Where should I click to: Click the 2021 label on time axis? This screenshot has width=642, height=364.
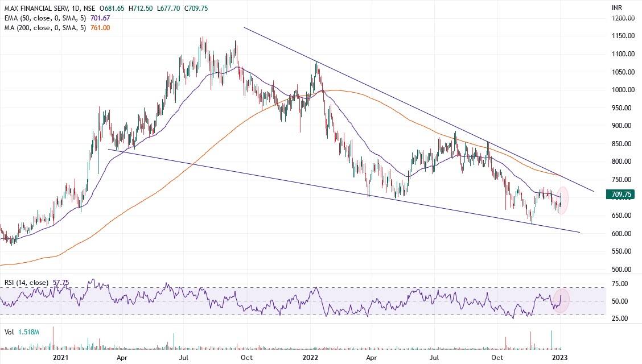[x=61, y=358]
